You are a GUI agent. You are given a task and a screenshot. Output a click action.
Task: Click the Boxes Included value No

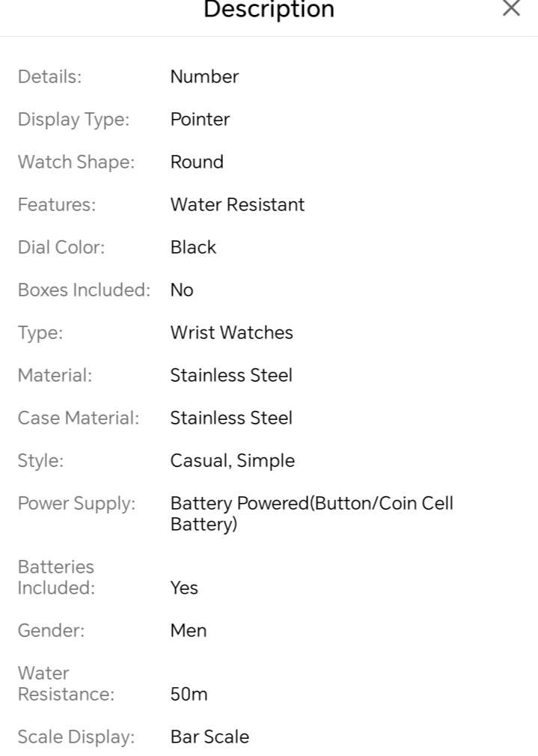(182, 290)
